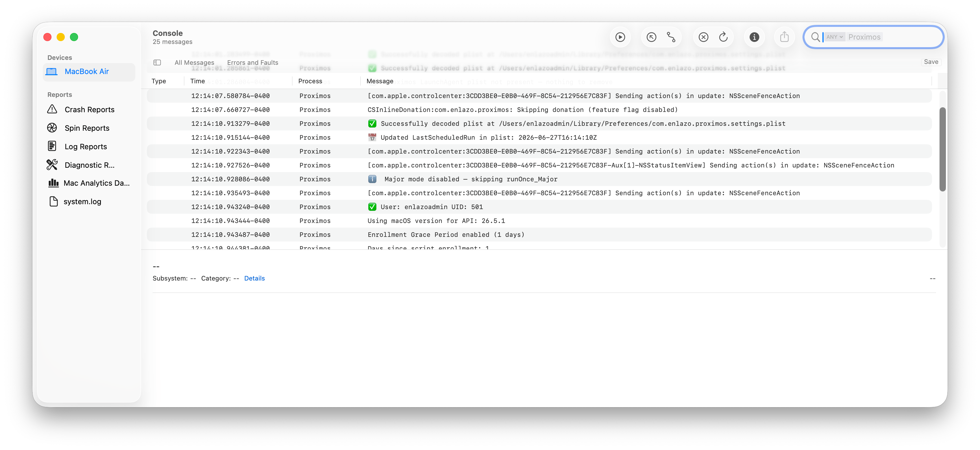Click the system.log file icon
Image resolution: width=980 pixels, height=450 pixels.
(x=54, y=201)
